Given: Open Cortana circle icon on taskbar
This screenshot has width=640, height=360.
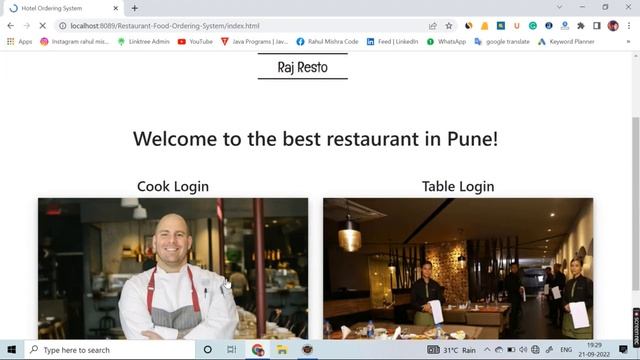Looking at the screenshot, I should tap(207, 350).
